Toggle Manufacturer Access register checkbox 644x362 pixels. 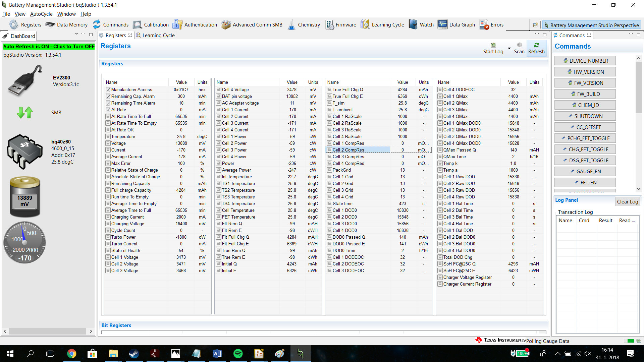pyautogui.click(x=108, y=89)
